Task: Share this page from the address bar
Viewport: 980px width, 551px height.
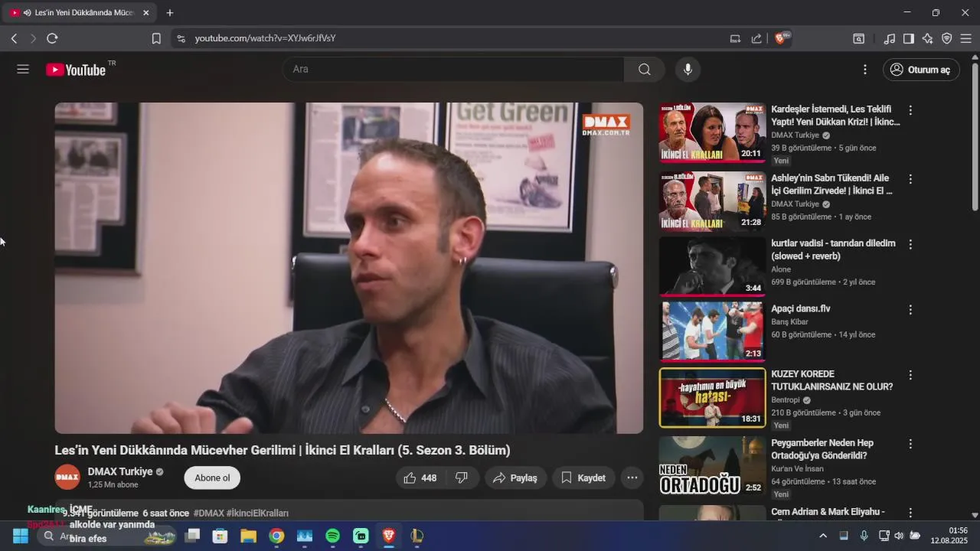Action: (x=756, y=38)
